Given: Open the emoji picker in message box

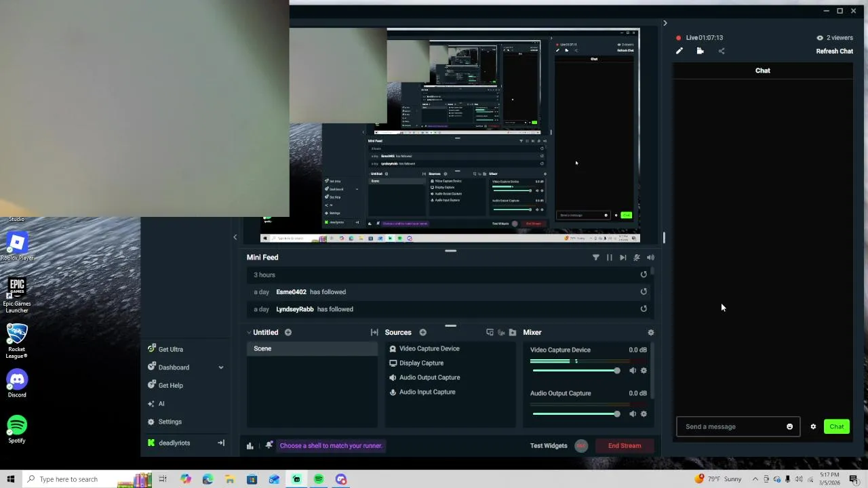Looking at the screenshot, I should point(789,426).
